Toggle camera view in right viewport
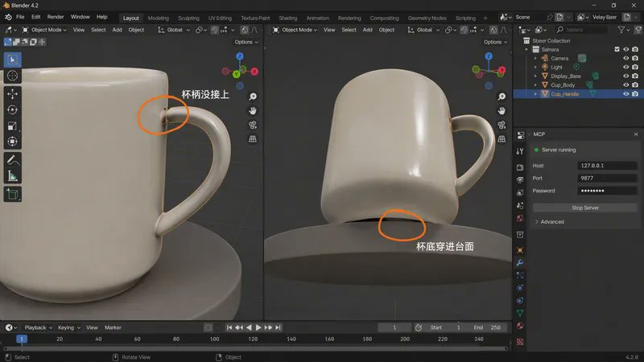Image resolution: width=644 pixels, height=362 pixels. coord(502,125)
